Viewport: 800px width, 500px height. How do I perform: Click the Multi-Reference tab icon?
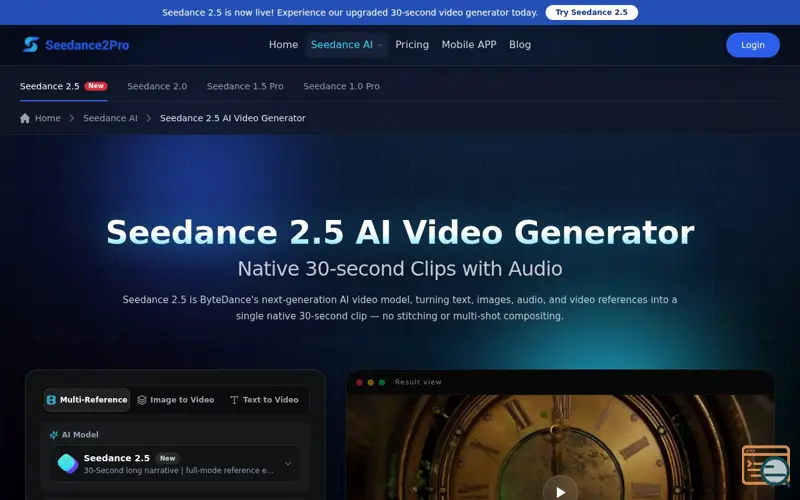52,400
